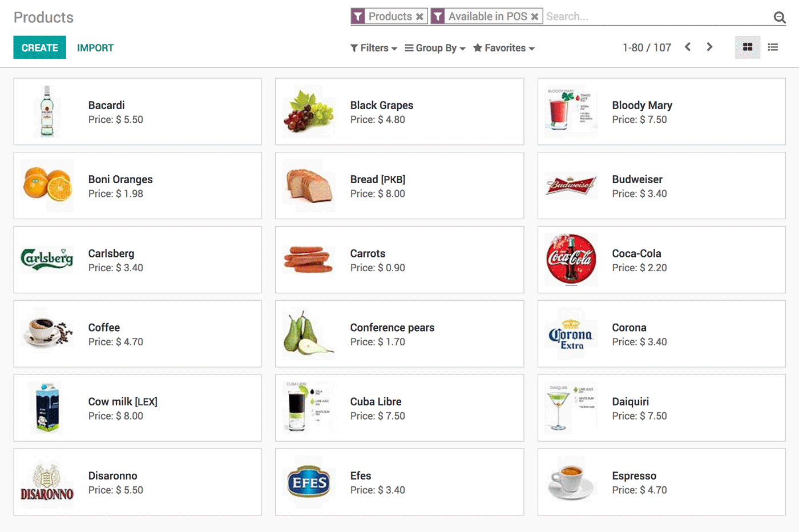Click in the Search input field
799x532 pixels.
657,17
